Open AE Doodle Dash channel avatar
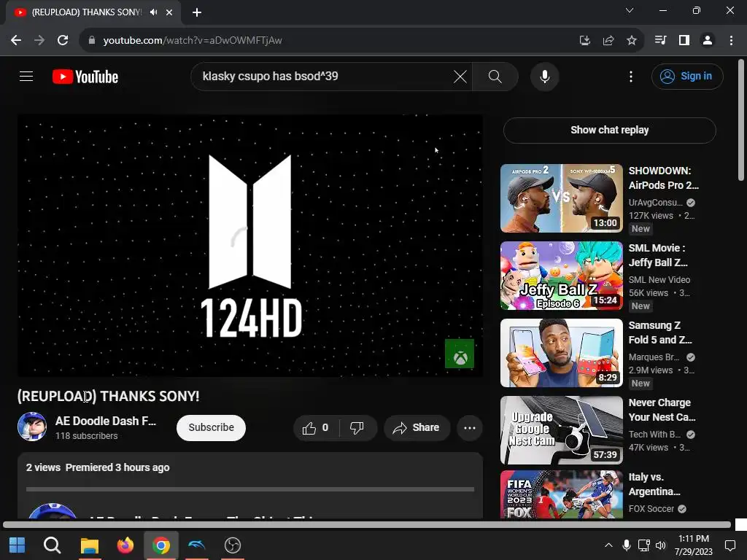 pyautogui.click(x=32, y=427)
